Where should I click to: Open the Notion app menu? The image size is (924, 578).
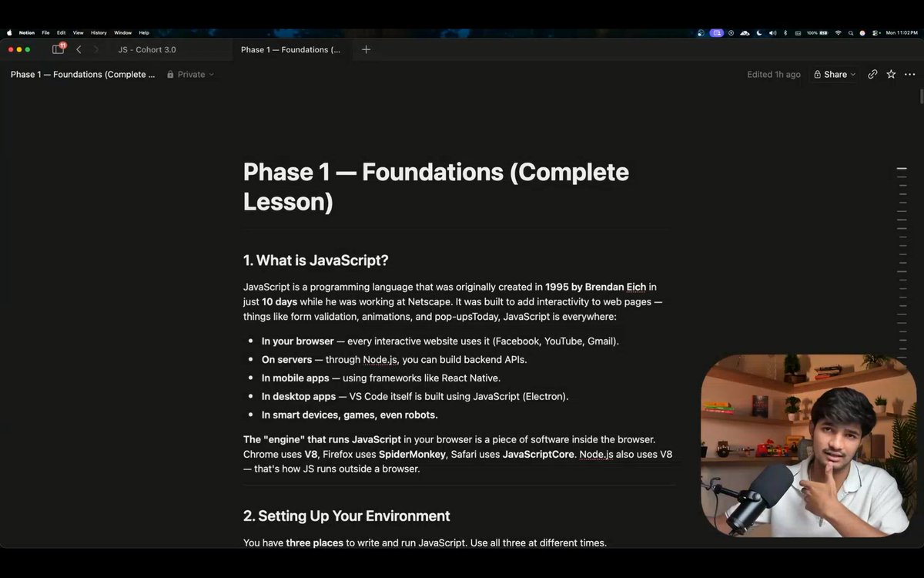pyautogui.click(x=27, y=32)
